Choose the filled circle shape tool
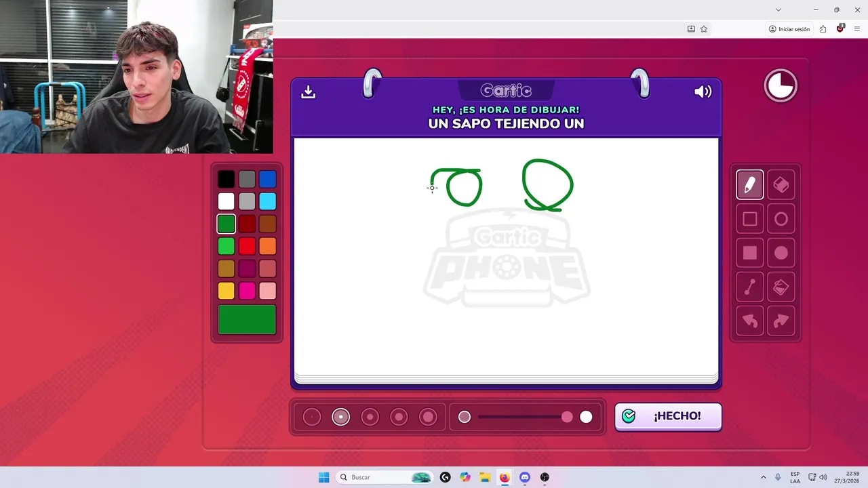Viewport: 868px width, 488px height. click(781, 253)
